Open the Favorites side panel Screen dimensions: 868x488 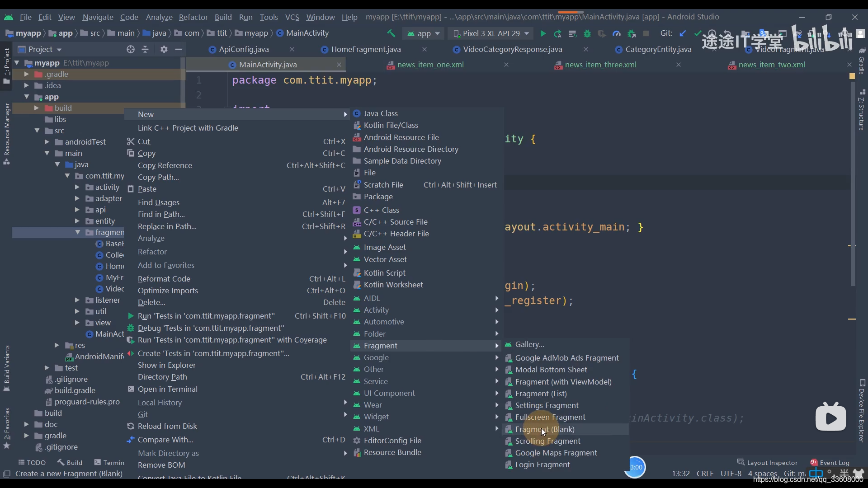pos(6,428)
